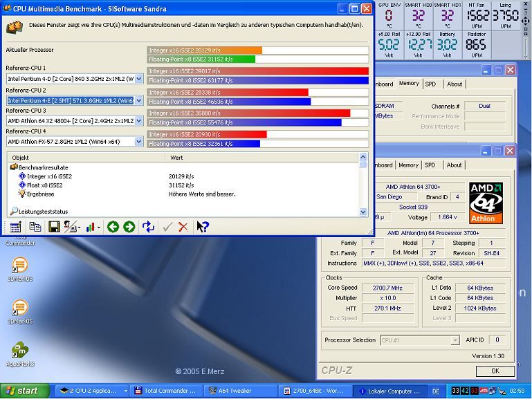Switch to Total Commander taskbar button

tap(166, 391)
